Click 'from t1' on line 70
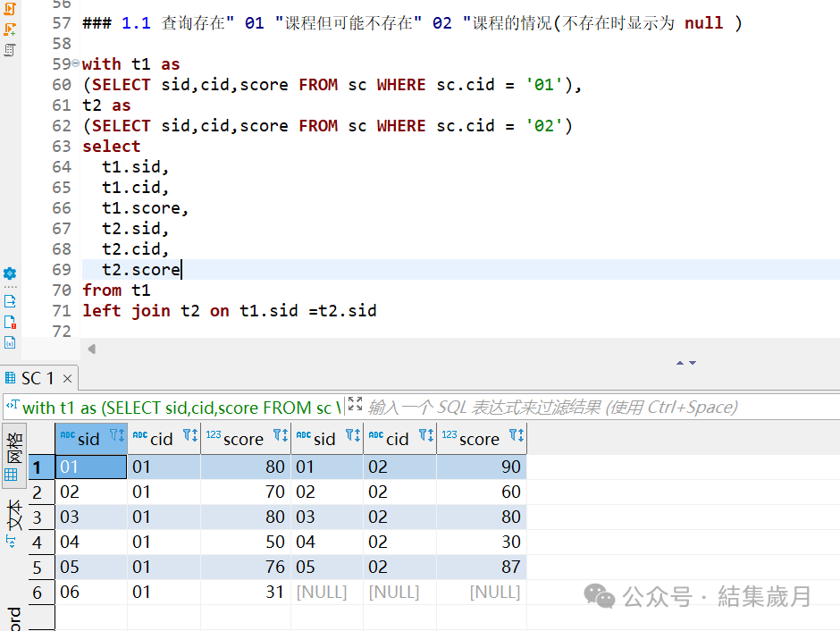Image resolution: width=840 pixels, height=631 pixels. point(116,290)
